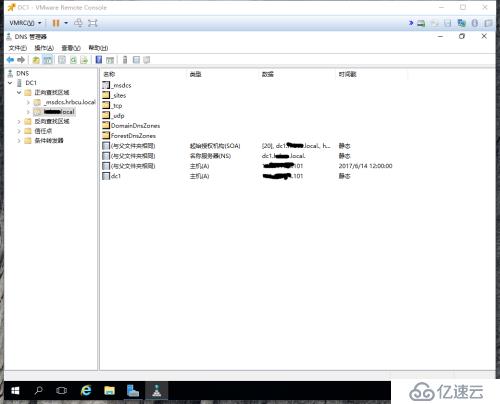Select the ForestDnsZones folder
The image size is (500, 404).
pos(129,136)
